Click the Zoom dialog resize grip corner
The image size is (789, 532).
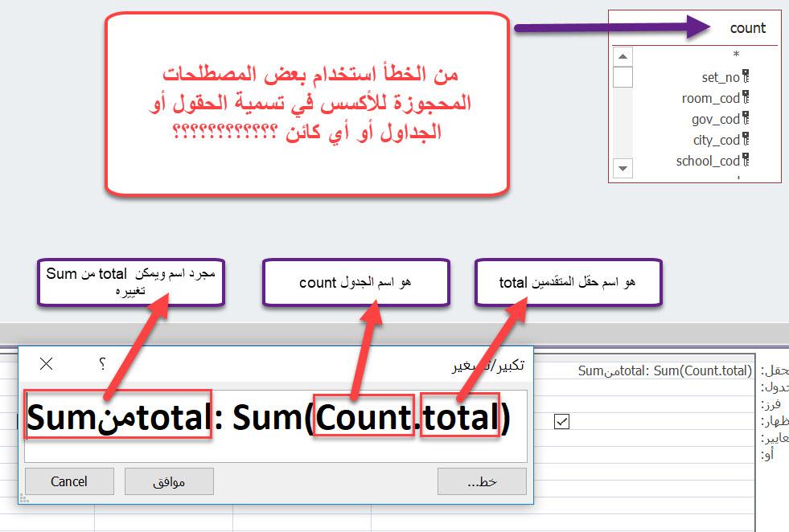23,499
